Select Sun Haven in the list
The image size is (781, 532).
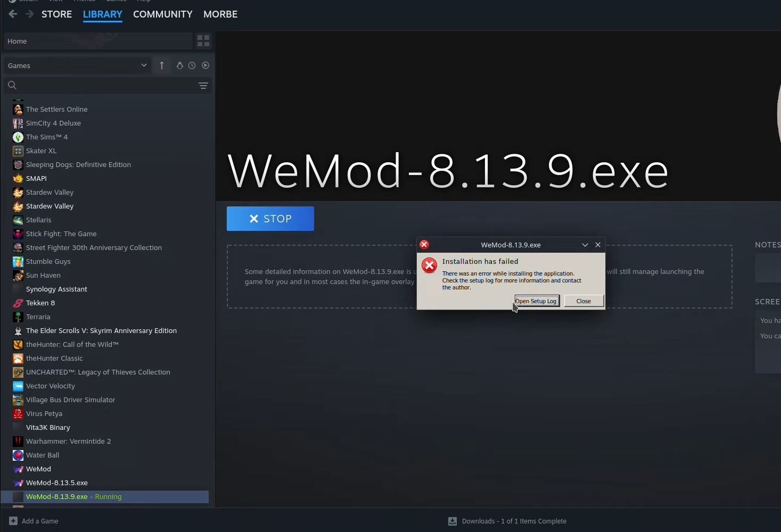click(x=43, y=275)
